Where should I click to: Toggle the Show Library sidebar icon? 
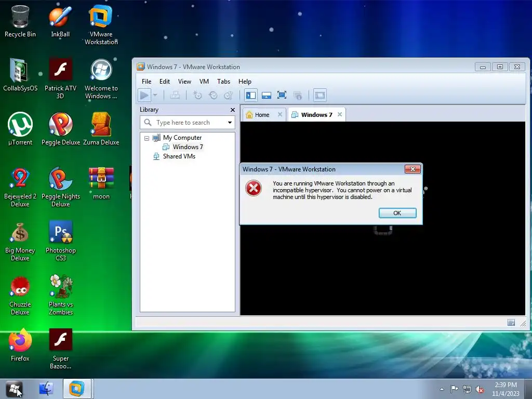[x=251, y=96]
